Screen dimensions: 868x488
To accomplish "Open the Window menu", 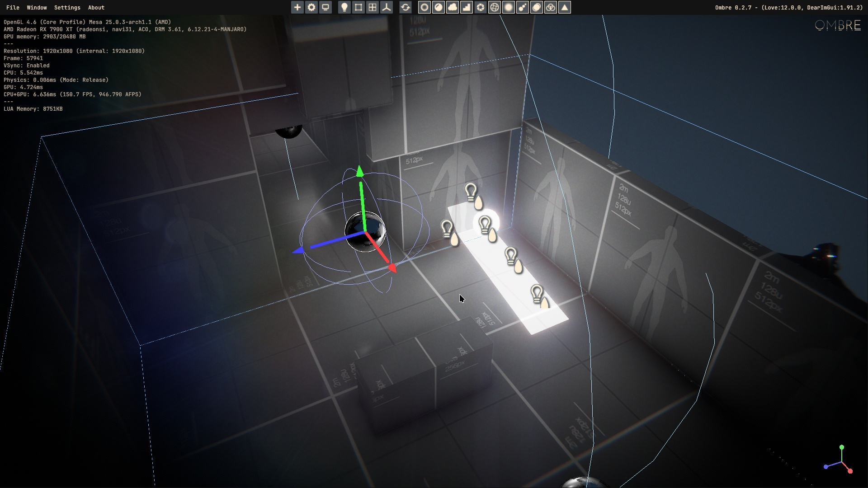I will pyautogui.click(x=37, y=7).
